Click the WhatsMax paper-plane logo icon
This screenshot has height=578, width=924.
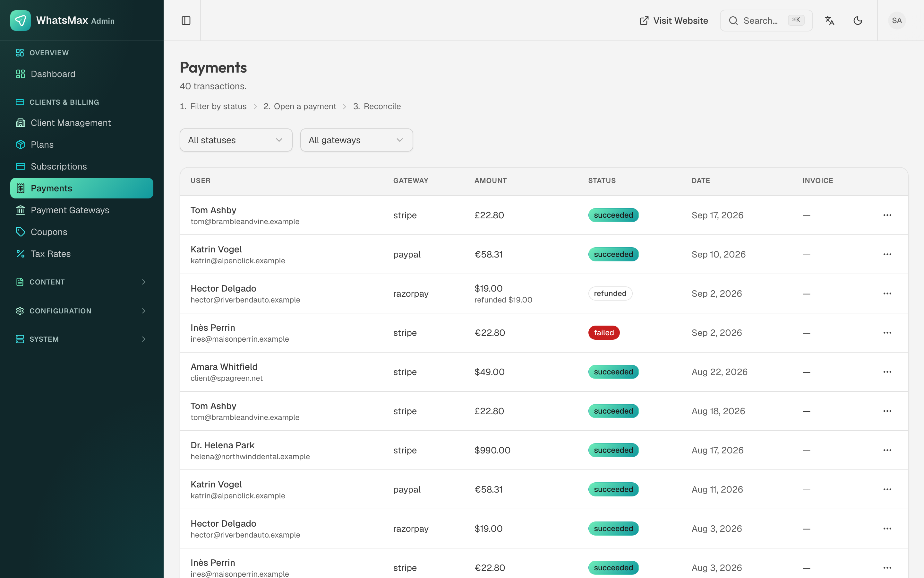pyautogui.click(x=21, y=21)
